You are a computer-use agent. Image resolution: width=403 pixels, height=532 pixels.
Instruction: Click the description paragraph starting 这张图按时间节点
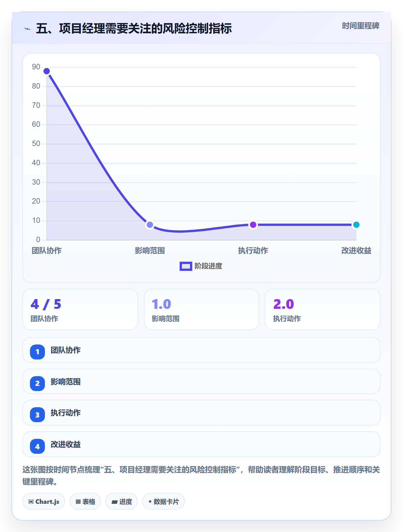coord(201,476)
